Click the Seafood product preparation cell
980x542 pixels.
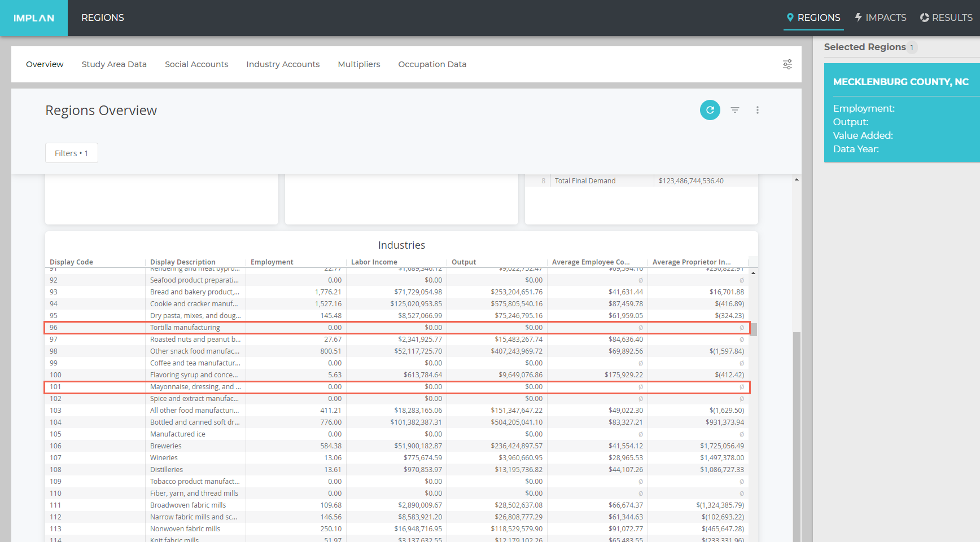[x=195, y=280]
